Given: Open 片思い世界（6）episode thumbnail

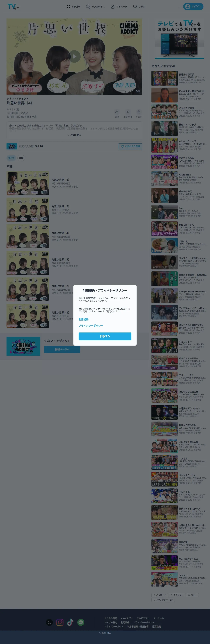Looking at the screenshot, I should point(28,183).
